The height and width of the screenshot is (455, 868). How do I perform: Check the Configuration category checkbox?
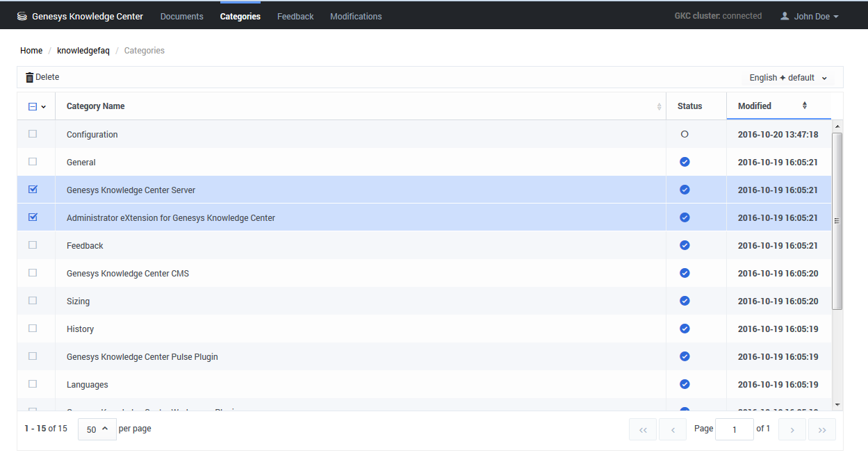pos(33,134)
